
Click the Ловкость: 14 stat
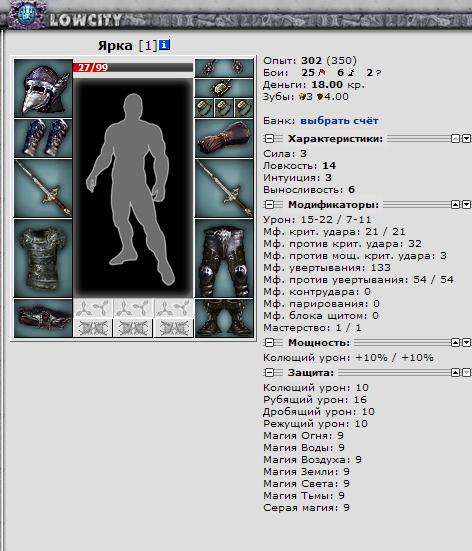pyautogui.click(x=299, y=166)
